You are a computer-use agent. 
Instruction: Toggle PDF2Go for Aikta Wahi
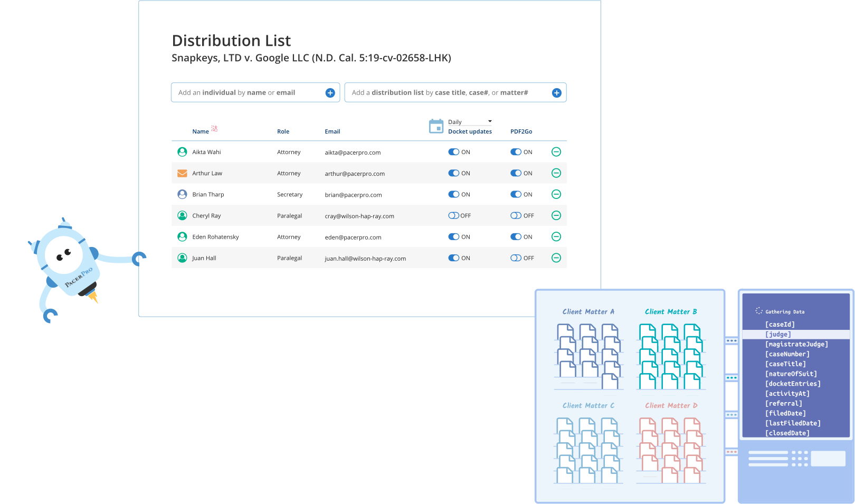coord(516,152)
